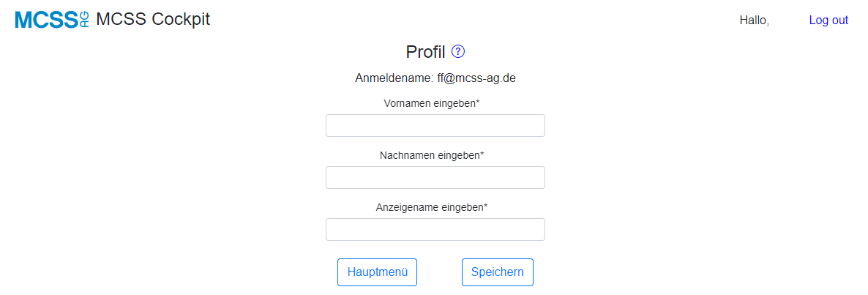Click the Profil page heading
Image resolution: width=868 pixels, height=295 pixels.
(x=425, y=51)
